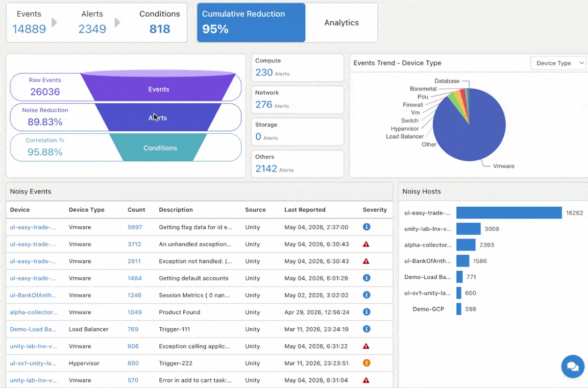The width and height of the screenshot is (588, 388).
Task: Click arrow between Alerts and Conditions
Action: tap(118, 23)
